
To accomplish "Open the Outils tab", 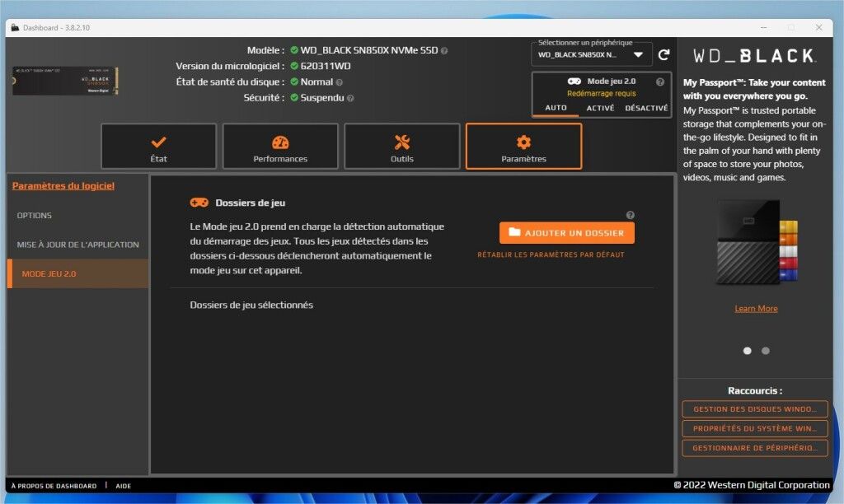I will [x=402, y=147].
